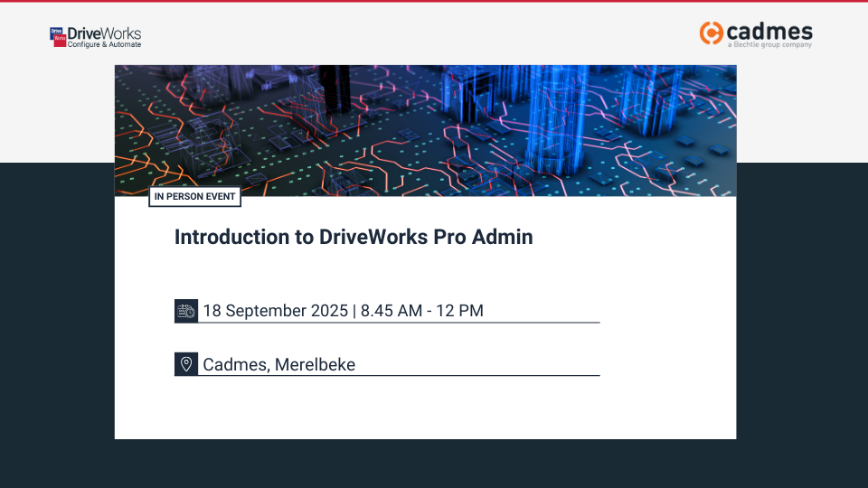868x488 pixels.
Task: Click the location pin icon
Action: tap(185, 364)
